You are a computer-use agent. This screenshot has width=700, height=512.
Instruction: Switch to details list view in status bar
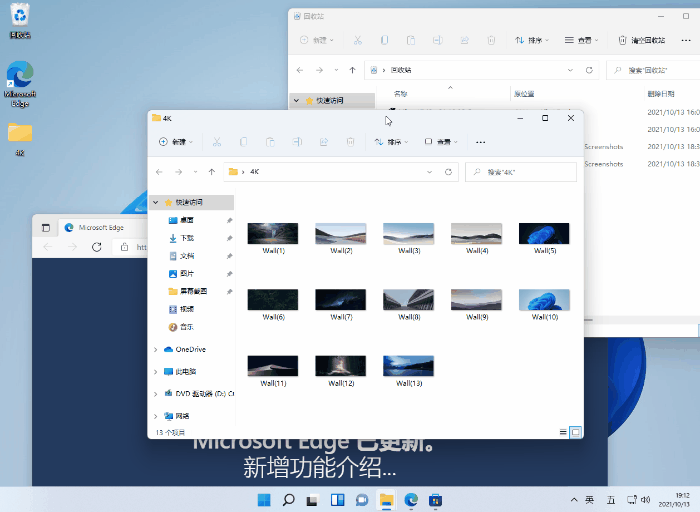pyautogui.click(x=564, y=432)
